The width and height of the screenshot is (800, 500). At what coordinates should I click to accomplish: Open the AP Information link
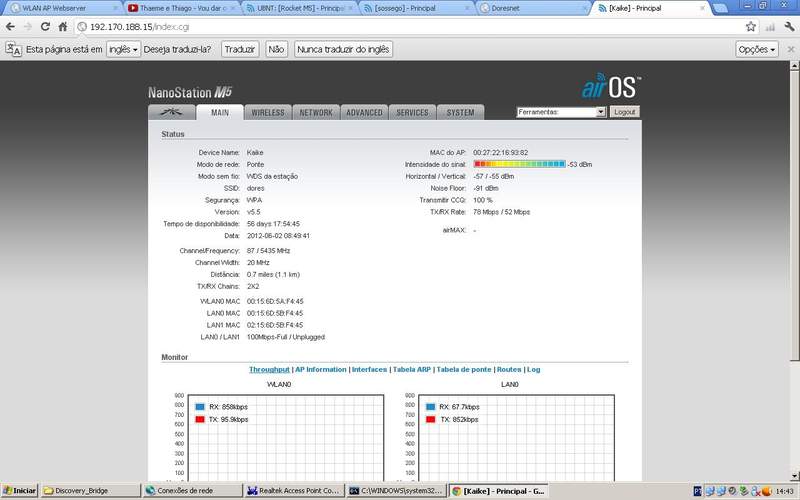tap(320, 369)
